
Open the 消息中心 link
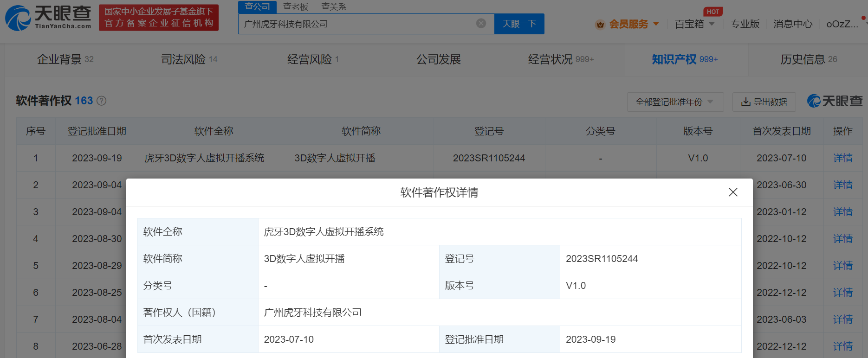coord(793,24)
